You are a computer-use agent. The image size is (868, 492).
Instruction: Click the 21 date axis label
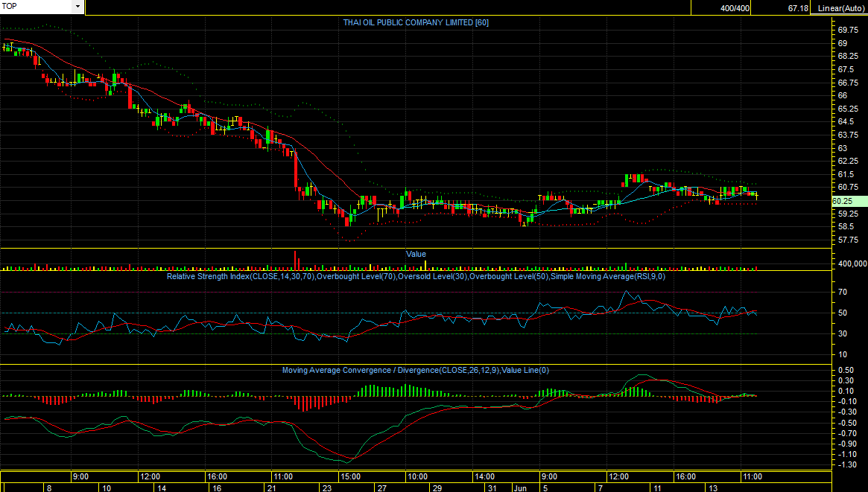coord(272,488)
